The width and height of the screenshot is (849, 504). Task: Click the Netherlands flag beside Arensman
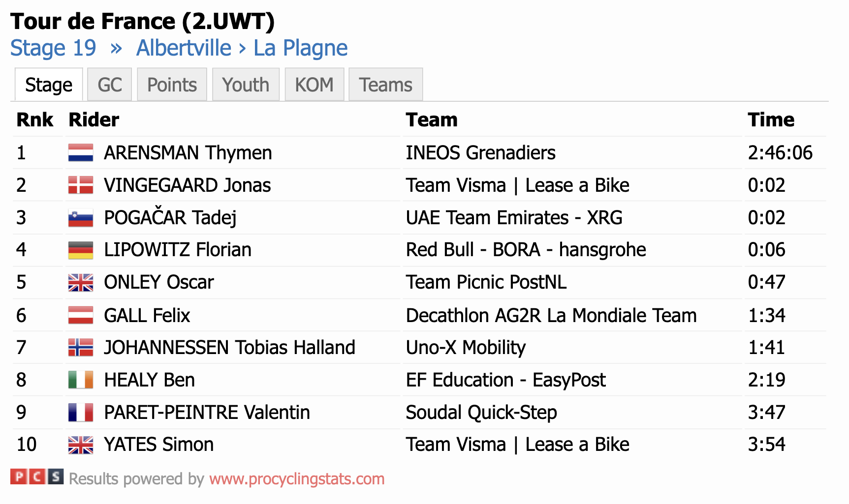coord(81,153)
